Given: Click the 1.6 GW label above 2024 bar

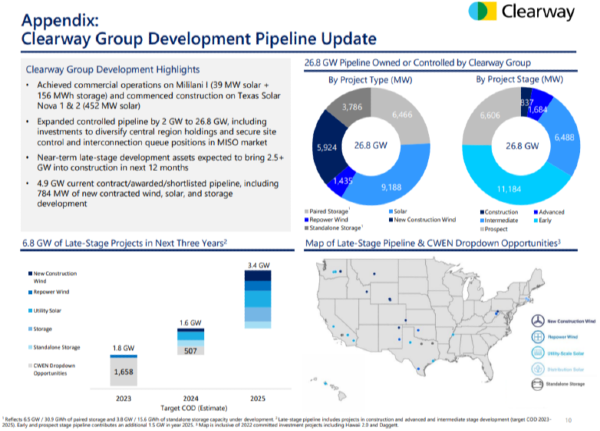Looking at the screenshot, I should (x=190, y=323).
